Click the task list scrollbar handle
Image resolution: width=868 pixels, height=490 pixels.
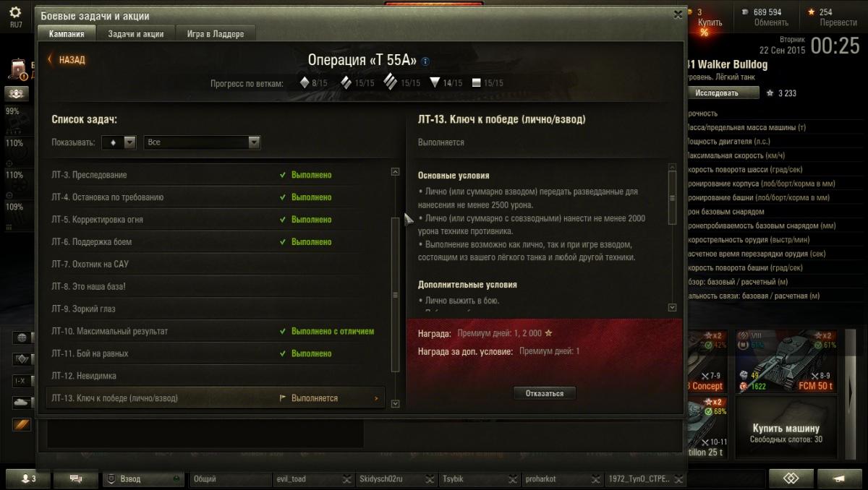click(x=395, y=294)
